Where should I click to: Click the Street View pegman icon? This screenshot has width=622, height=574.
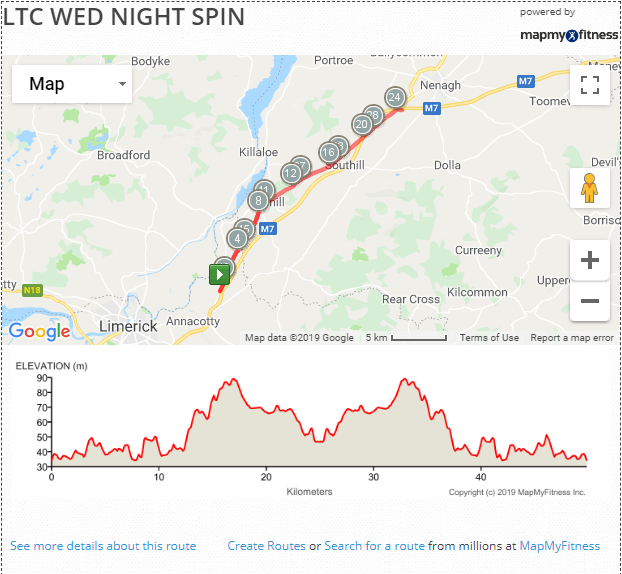click(x=589, y=188)
